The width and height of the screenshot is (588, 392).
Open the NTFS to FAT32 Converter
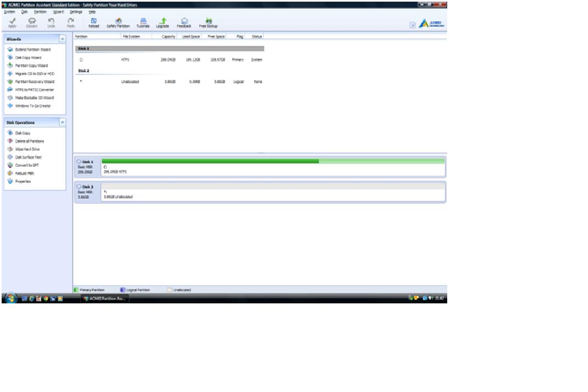[31, 90]
